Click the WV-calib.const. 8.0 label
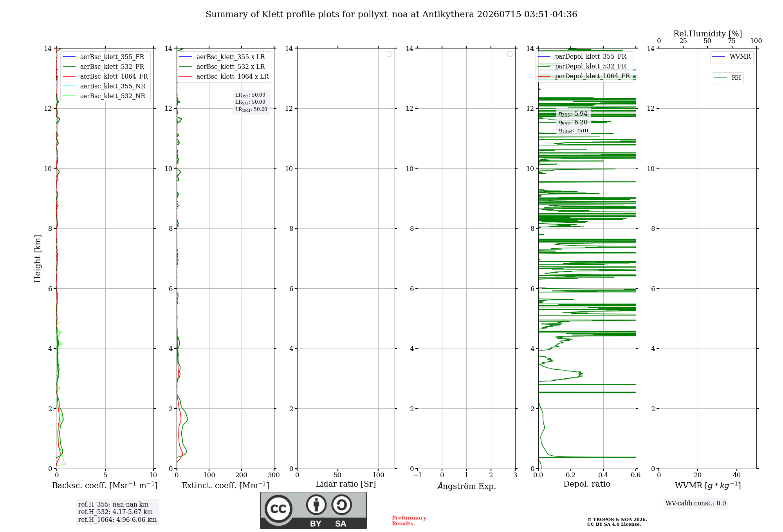Viewport: 783px width, 532px height. tap(696, 503)
